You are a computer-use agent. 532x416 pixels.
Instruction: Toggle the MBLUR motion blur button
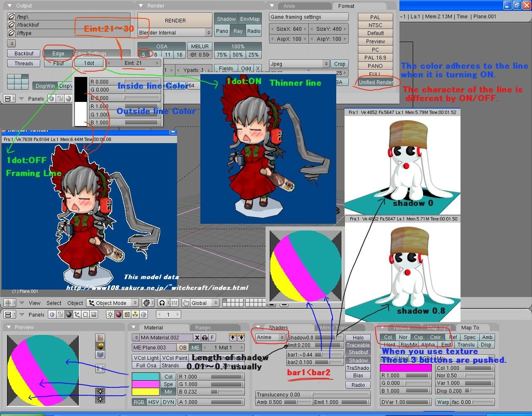(200, 47)
